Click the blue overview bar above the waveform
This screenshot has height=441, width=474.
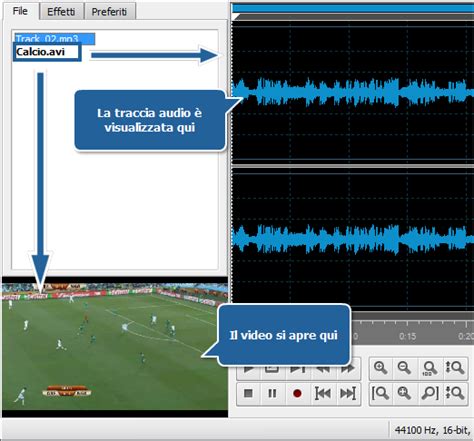tap(352, 8)
